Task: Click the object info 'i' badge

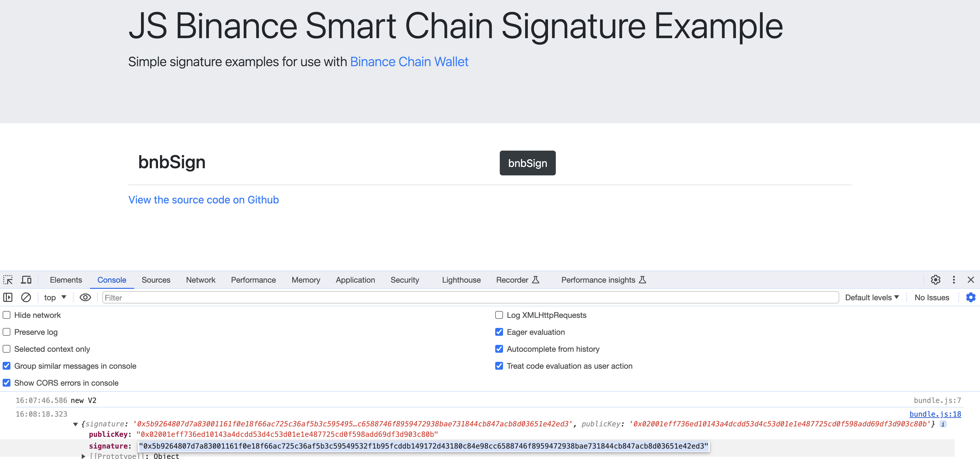Action: click(x=943, y=424)
